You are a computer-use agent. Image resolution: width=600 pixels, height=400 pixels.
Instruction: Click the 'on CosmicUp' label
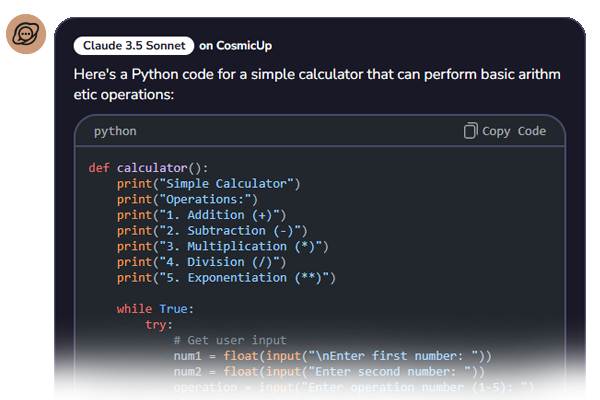[x=235, y=45]
